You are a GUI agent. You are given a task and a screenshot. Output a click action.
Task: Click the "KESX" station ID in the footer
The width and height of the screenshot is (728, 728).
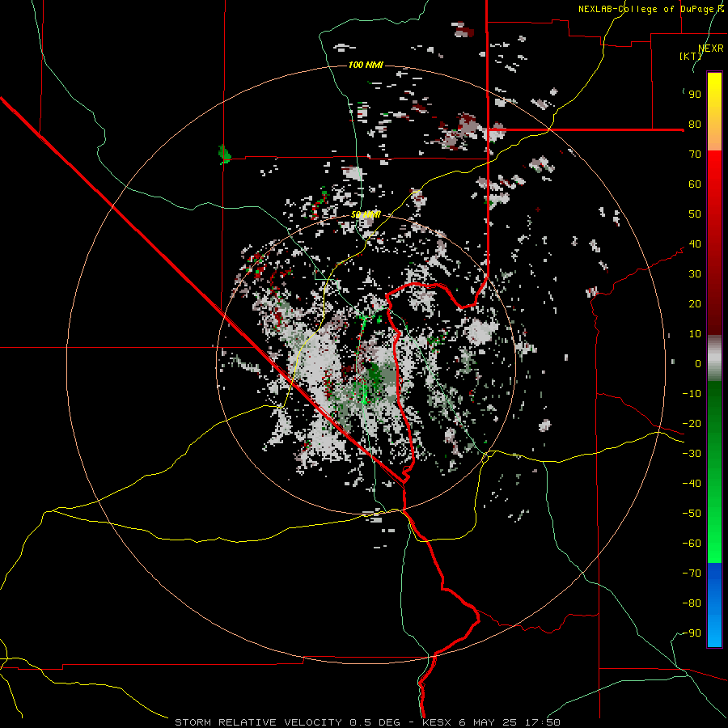click(x=437, y=722)
